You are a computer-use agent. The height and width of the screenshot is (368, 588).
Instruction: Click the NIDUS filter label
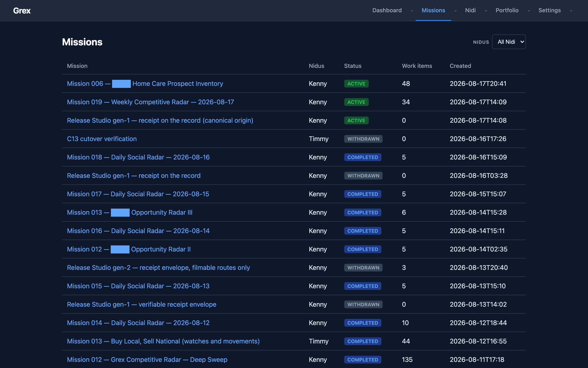pyautogui.click(x=481, y=42)
